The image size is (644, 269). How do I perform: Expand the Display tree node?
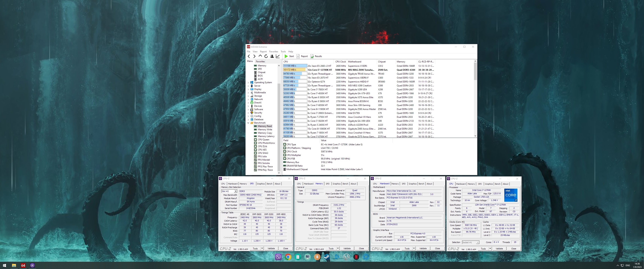pos(248,89)
